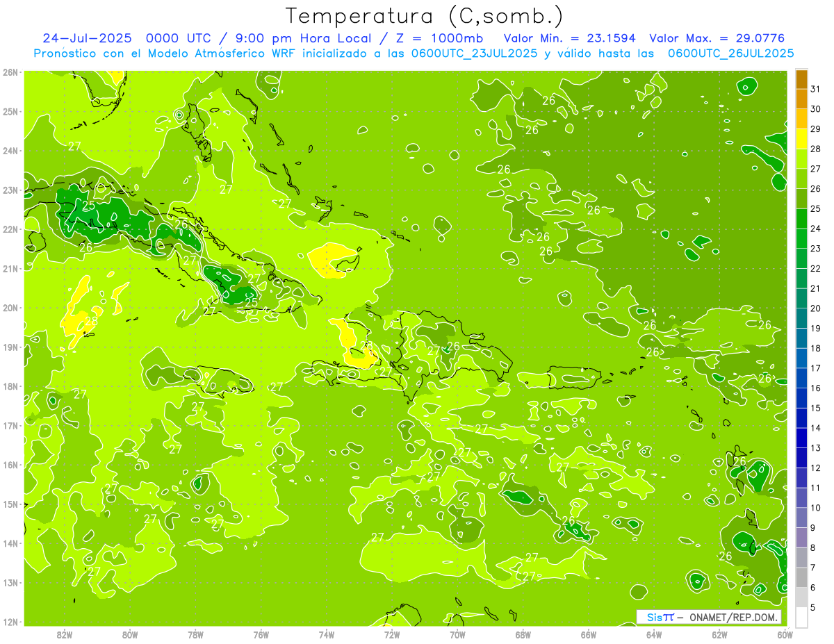This screenshot has height=644, width=834.
Task: Click the '80W' longitude axis label
Action: coord(130,634)
